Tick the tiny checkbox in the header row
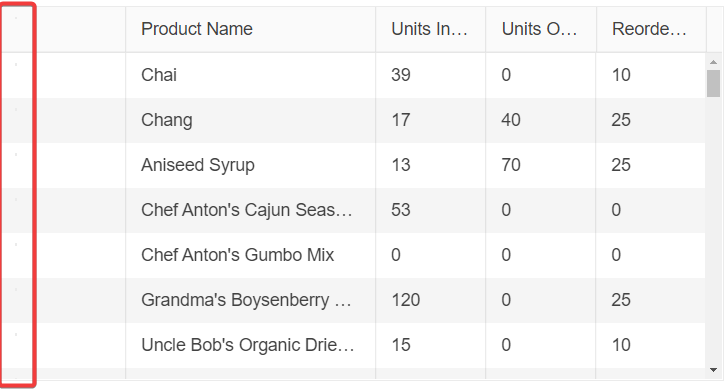 pyautogui.click(x=16, y=18)
